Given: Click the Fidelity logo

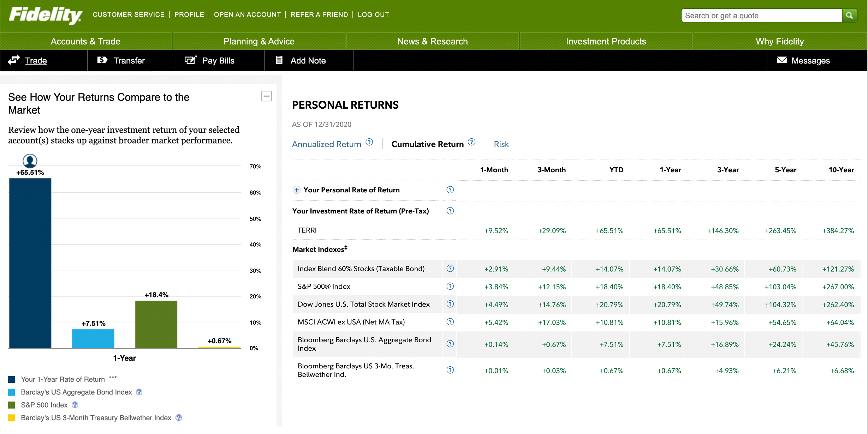Looking at the screenshot, I should click(x=46, y=15).
